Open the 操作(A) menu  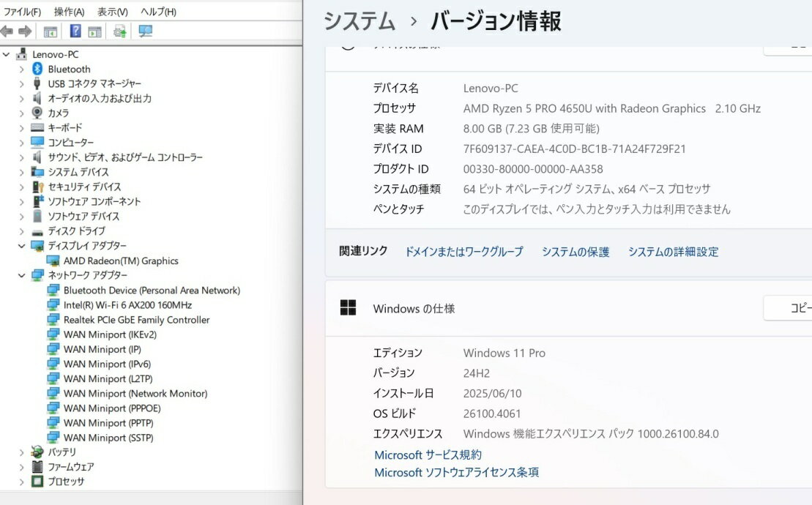69,12
